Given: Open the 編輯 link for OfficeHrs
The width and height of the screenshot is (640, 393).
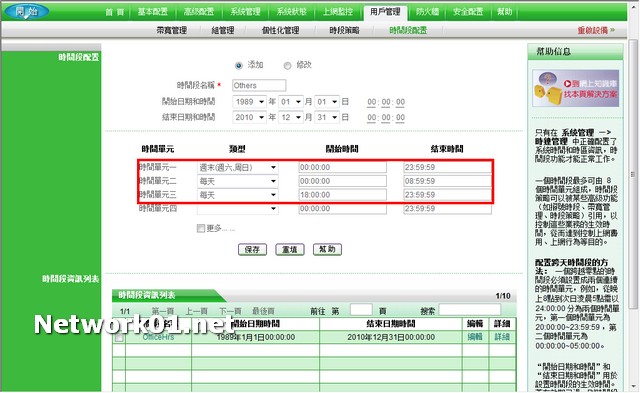Looking at the screenshot, I should [475, 337].
